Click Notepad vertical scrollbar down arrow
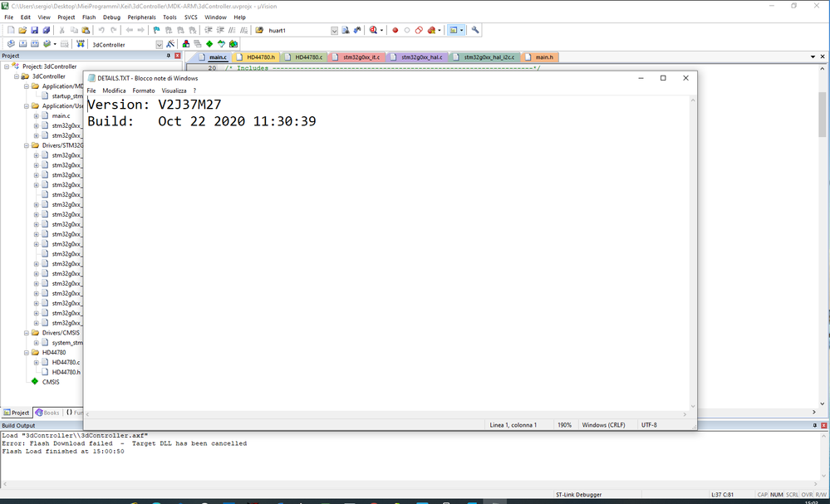 692,406
